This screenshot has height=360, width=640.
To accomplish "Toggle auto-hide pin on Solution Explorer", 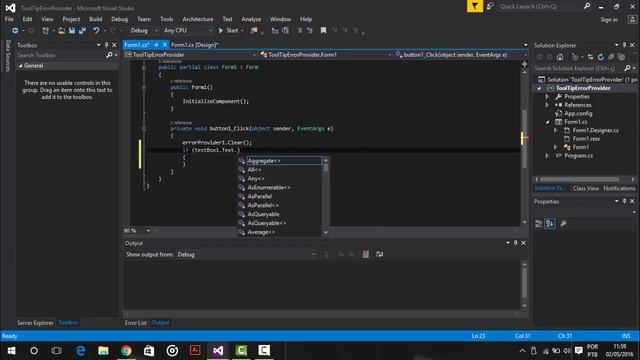I will (624, 45).
